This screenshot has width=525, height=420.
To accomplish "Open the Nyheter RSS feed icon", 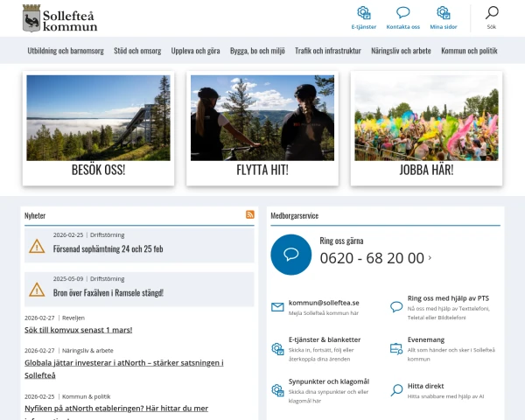I will pyautogui.click(x=250, y=214).
